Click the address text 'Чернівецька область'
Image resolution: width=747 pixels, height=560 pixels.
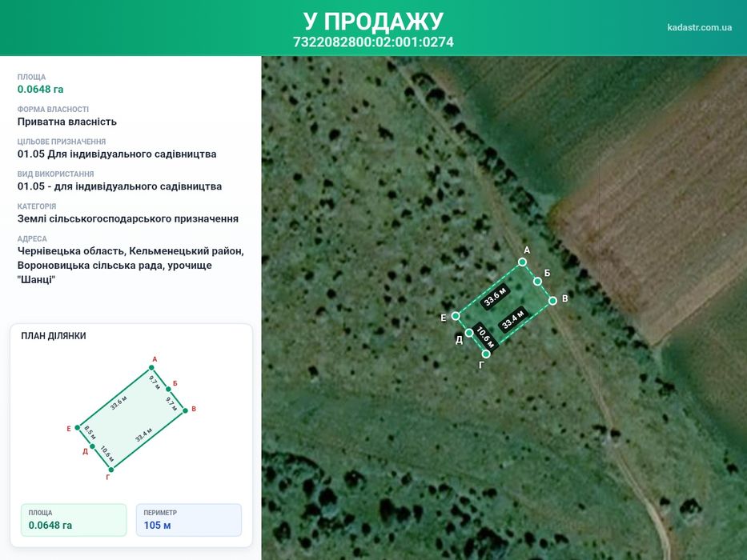[71, 251]
